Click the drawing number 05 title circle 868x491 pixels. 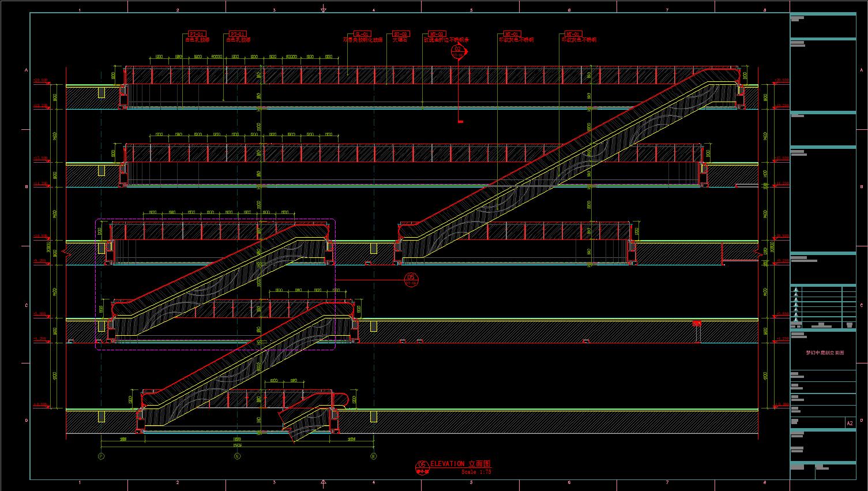pos(422,466)
